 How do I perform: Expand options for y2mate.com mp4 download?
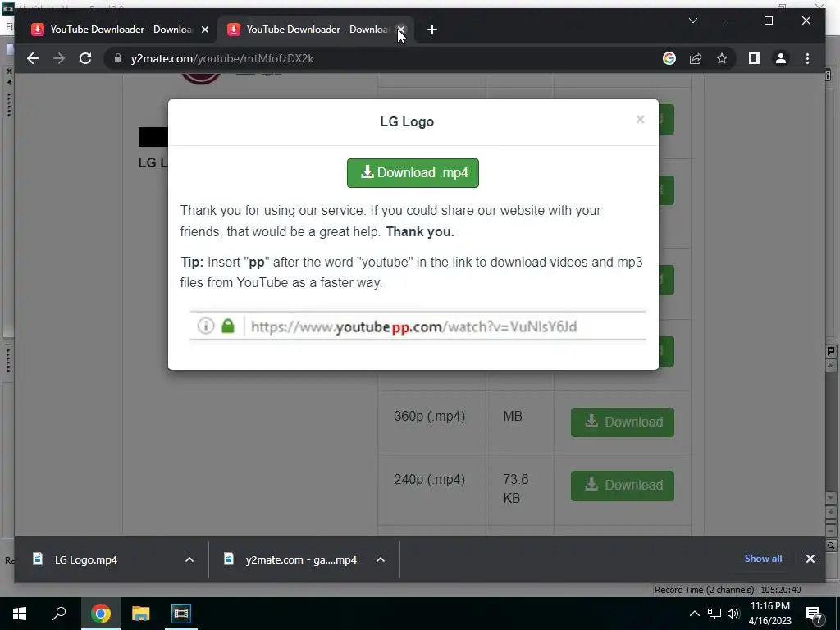click(x=381, y=559)
